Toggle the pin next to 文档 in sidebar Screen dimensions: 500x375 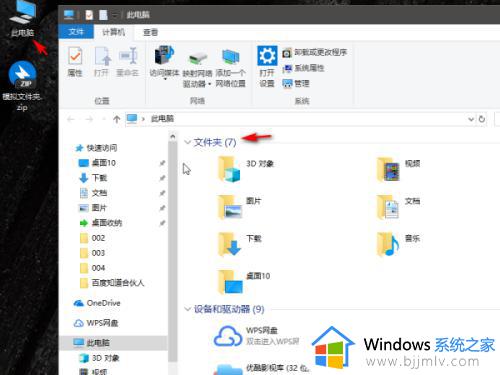click(x=162, y=193)
